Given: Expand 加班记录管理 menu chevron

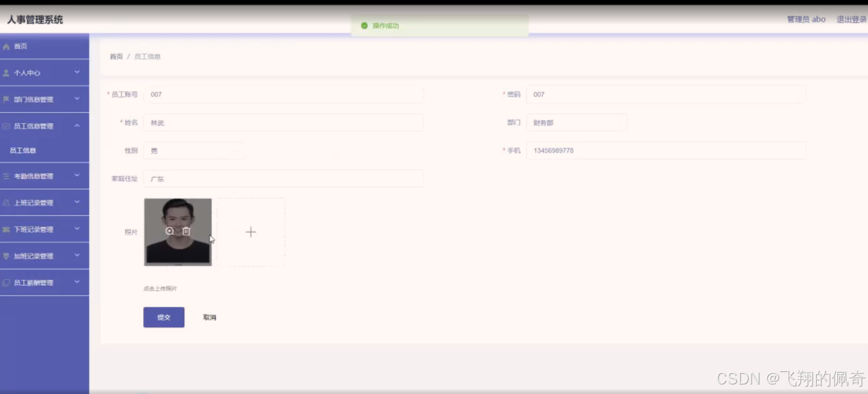Looking at the screenshot, I should point(77,256).
